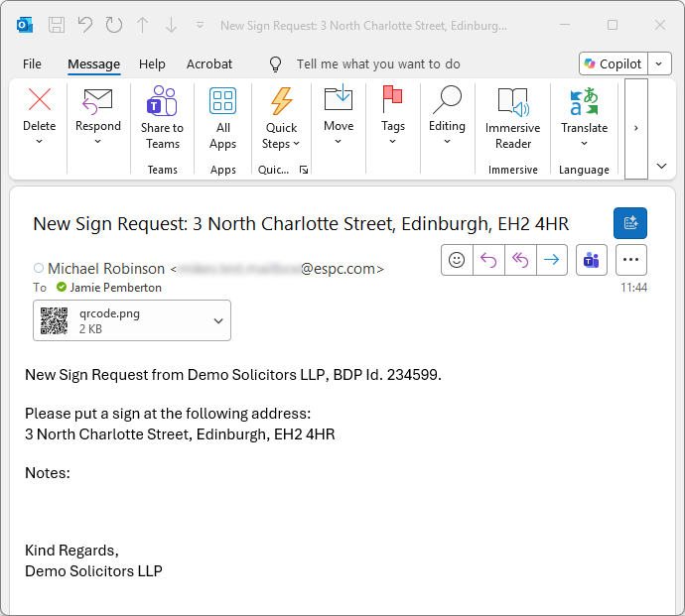Expand the Editing dropdown chevron
The height and width of the screenshot is (616, 685).
(447, 142)
